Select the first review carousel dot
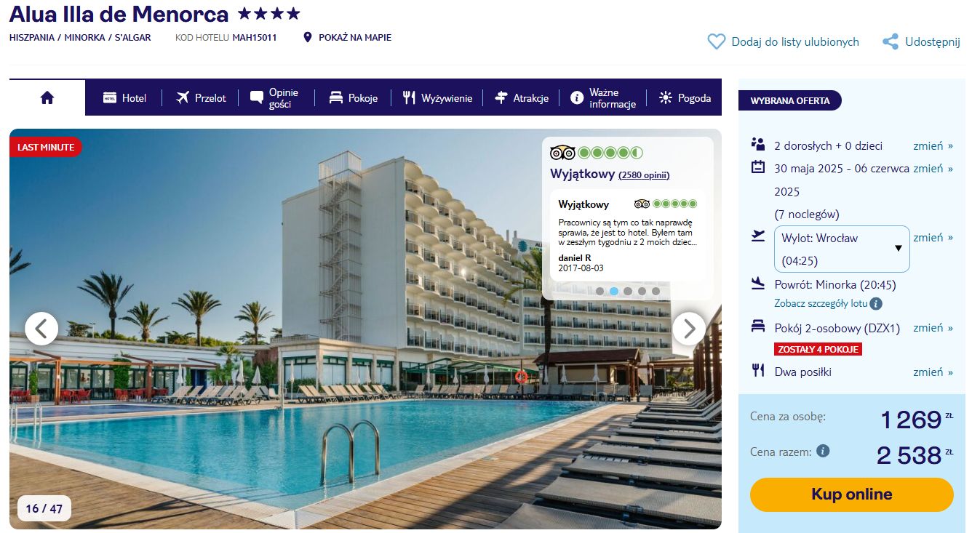This screenshot has height=533, width=980. [x=600, y=291]
